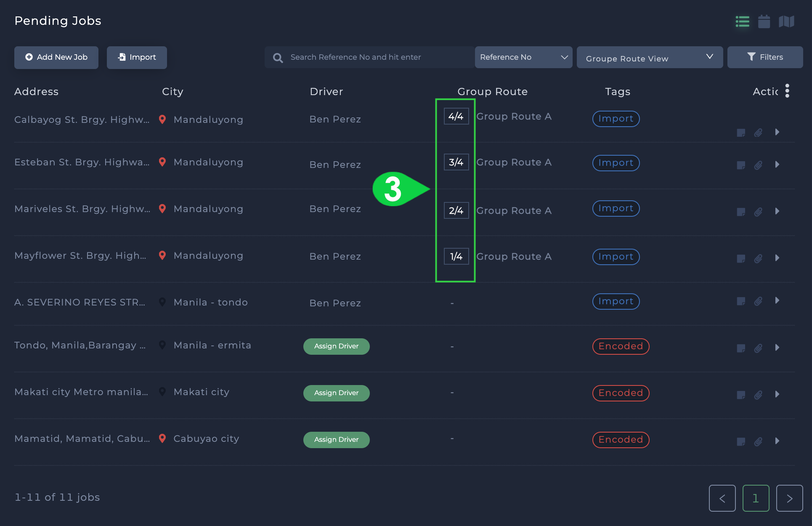The height and width of the screenshot is (526, 812).
Task: Click map pin for Cabuyao city
Action: pos(162,438)
